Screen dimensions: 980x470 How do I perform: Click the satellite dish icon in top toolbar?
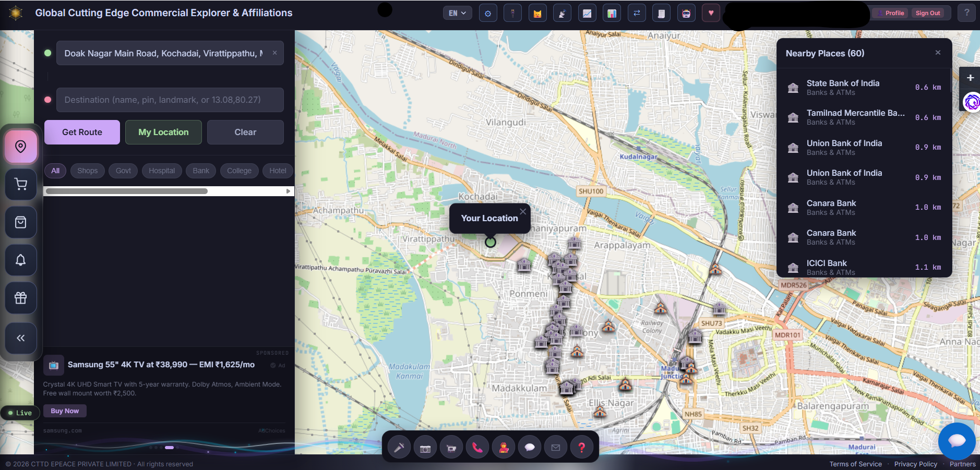point(562,14)
